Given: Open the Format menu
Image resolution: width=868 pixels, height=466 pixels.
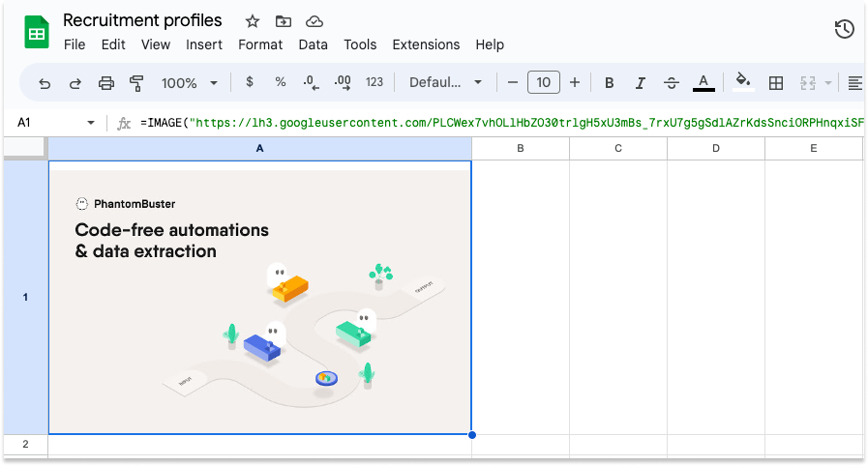Looking at the screenshot, I should coord(260,44).
